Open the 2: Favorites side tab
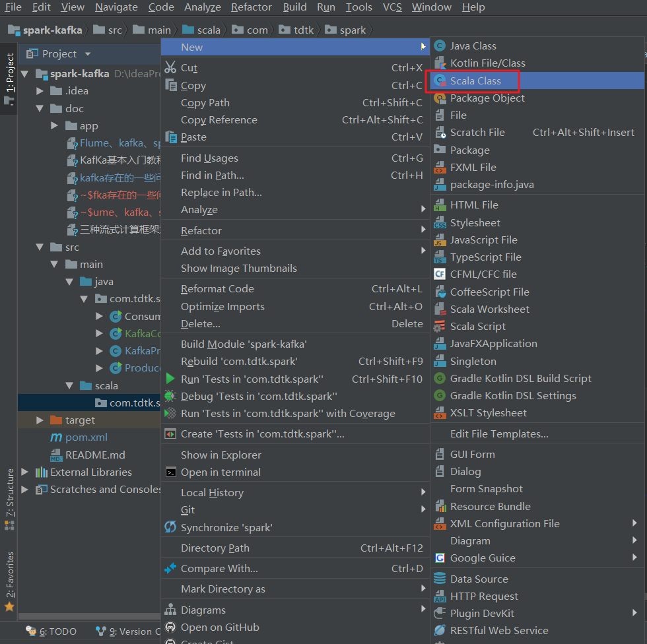647x644 pixels. pos(9,581)
